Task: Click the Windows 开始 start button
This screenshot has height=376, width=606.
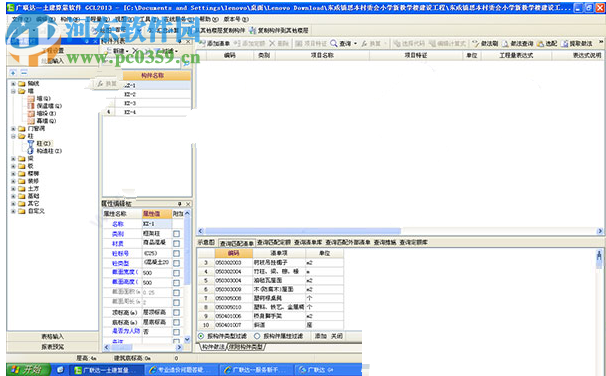Action: coord(28,370)
